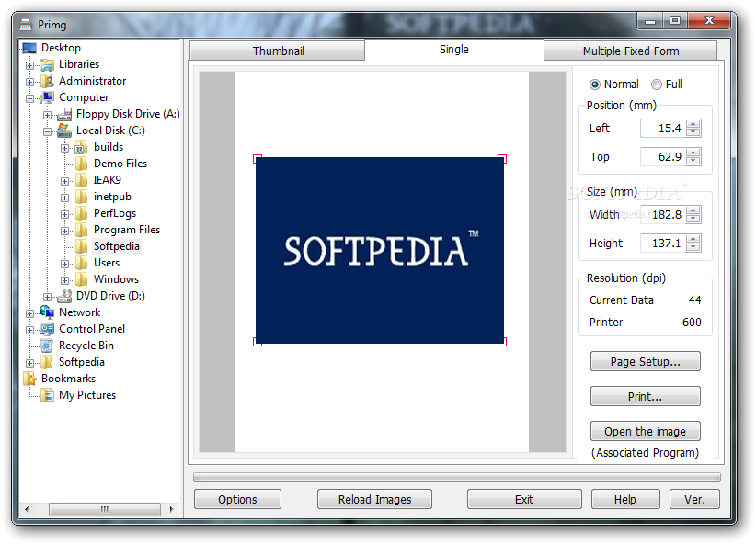Expand the builds folder node
756x544 pixels.
(64, 148)
